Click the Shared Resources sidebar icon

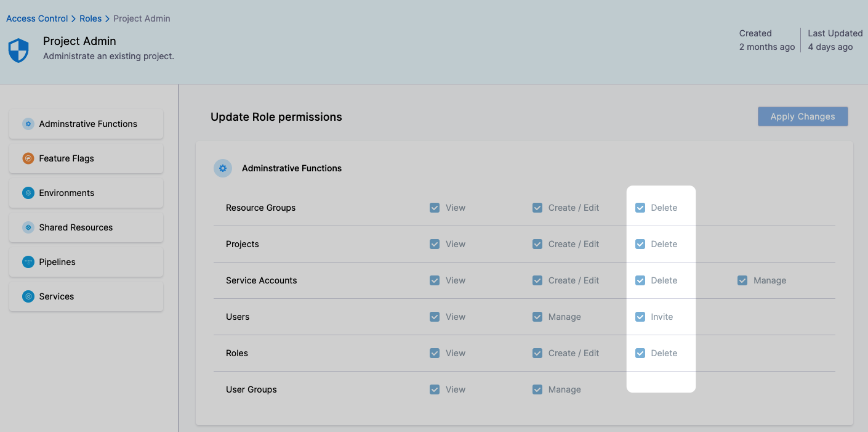point(28,227)
